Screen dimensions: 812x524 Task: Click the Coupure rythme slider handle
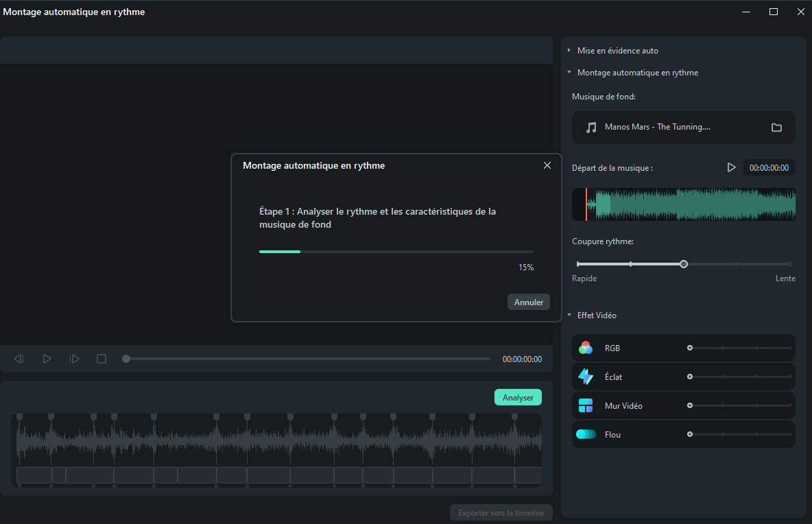click(x=684, y=264)
